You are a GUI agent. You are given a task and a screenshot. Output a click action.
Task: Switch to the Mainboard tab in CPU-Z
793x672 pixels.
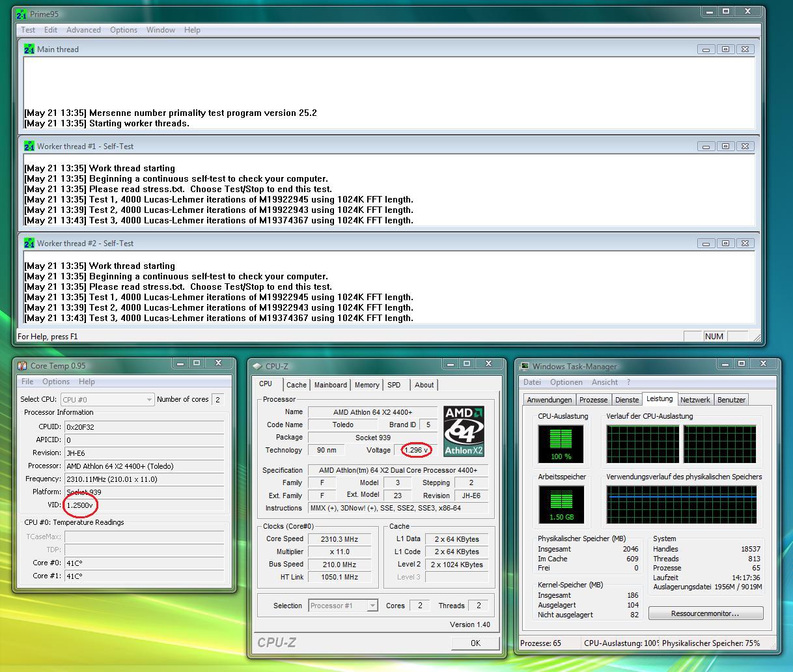[x=331, y=385]
